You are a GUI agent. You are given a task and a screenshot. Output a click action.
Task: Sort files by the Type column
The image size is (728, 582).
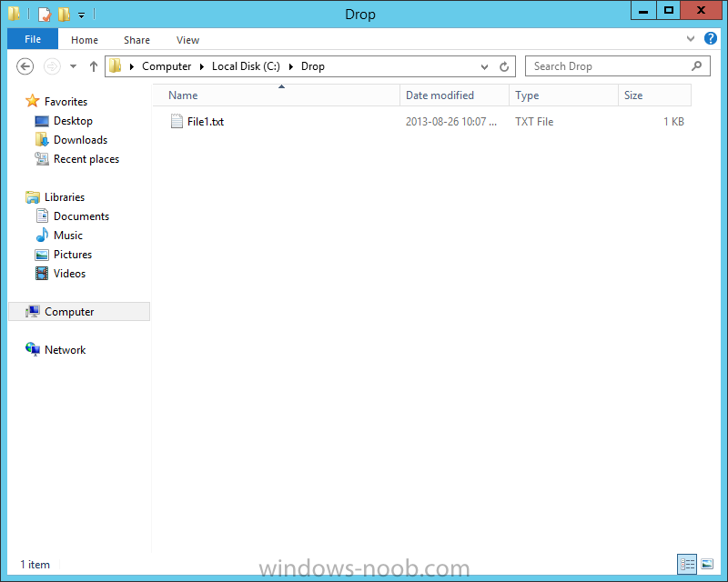pos(563,95)
